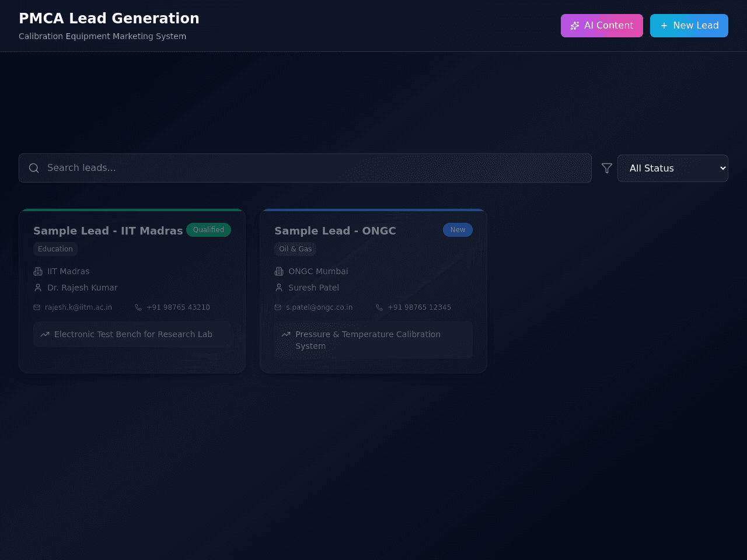Click the building icon beside ONGC Mumbai
This screenshot has width=747, height=560.
(x=279, y=271)
